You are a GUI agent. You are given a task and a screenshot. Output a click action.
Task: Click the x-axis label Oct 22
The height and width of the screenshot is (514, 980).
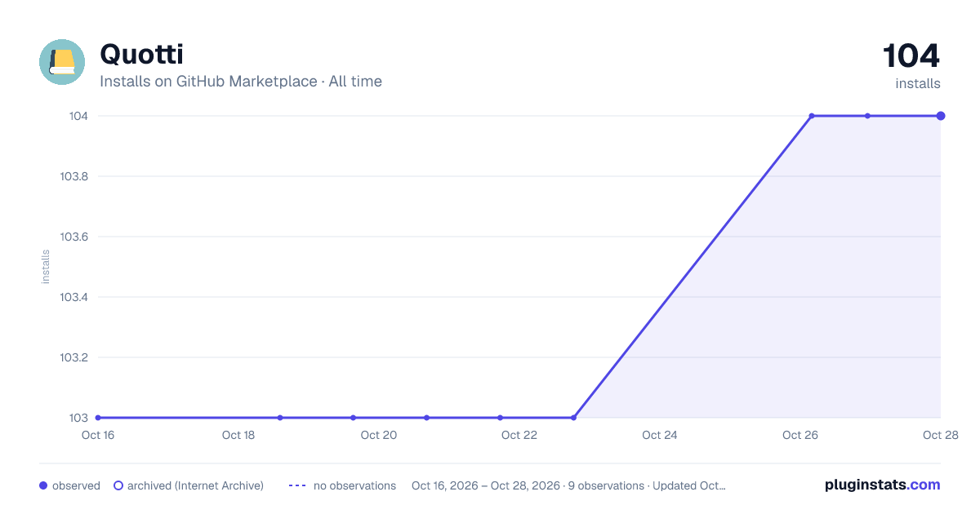tap(519, 435)
